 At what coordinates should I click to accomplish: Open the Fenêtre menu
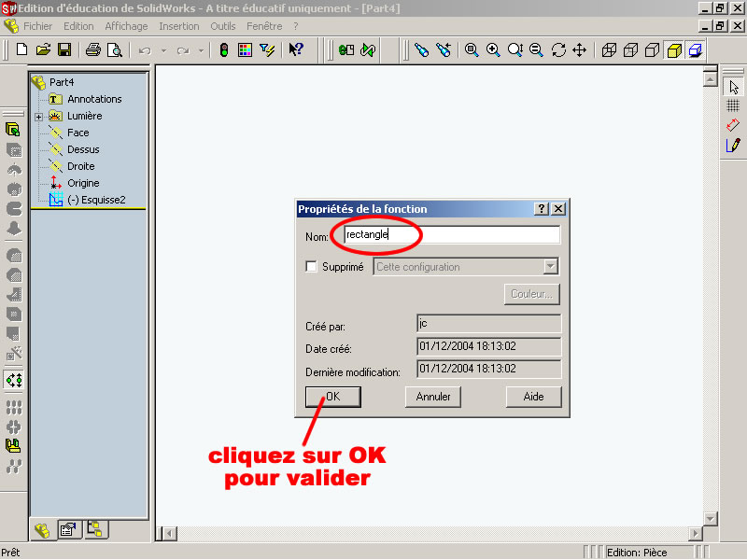pyautogui.click(x=264, y=26)
